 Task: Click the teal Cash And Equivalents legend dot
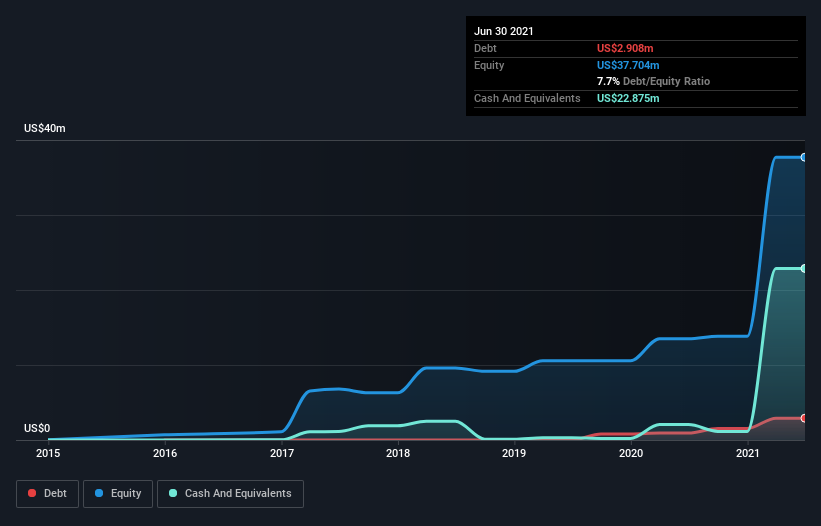point(173,493)
